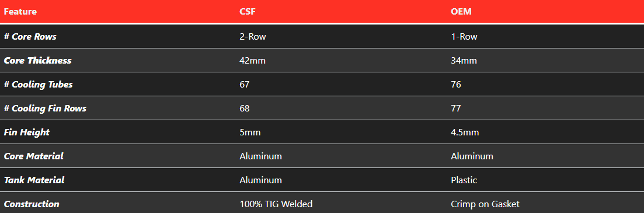The height and width of the screenshot is (213, 644).
Task: Click the 4.5mm fin height value
Action: [465, 132]
